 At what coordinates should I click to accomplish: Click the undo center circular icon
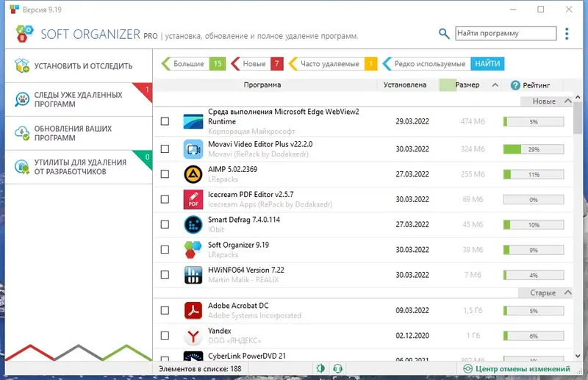click(467, 369)
